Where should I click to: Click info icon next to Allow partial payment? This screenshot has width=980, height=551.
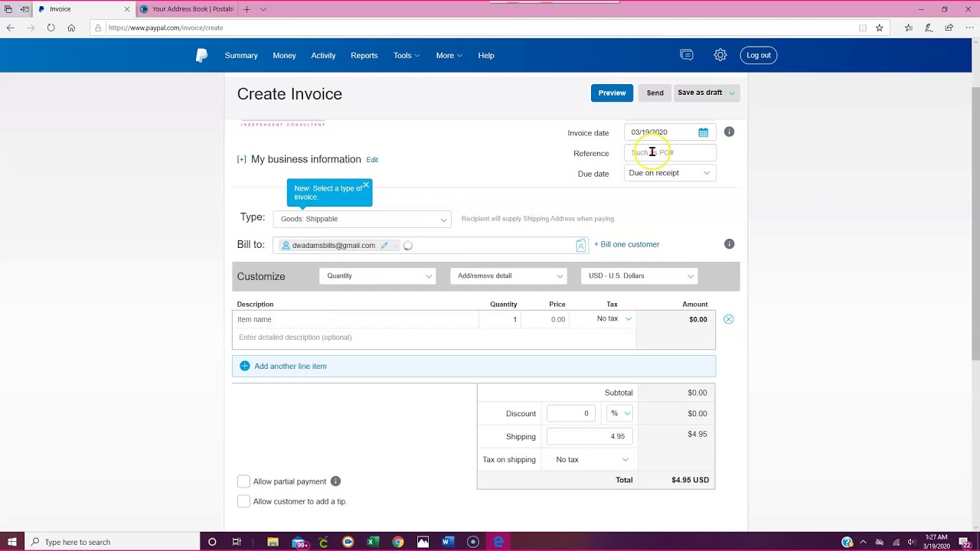click(335, 481)
